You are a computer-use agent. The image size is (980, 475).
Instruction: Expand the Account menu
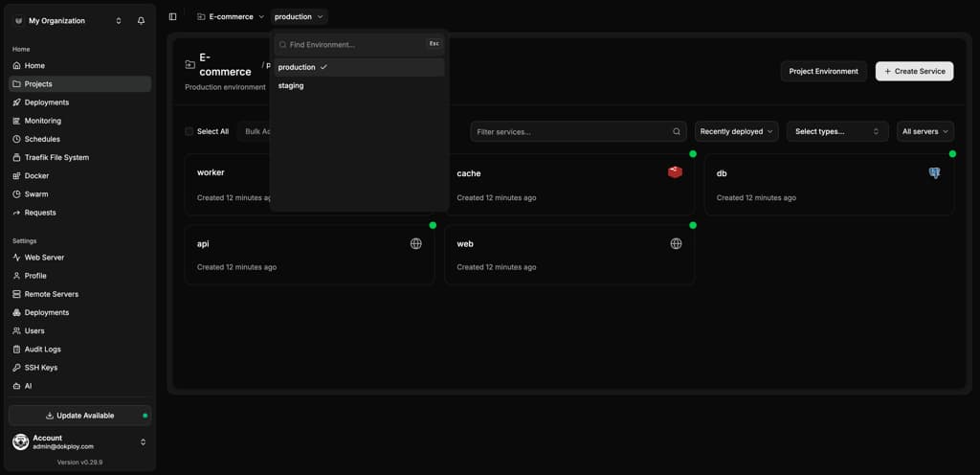coord(80,441)
